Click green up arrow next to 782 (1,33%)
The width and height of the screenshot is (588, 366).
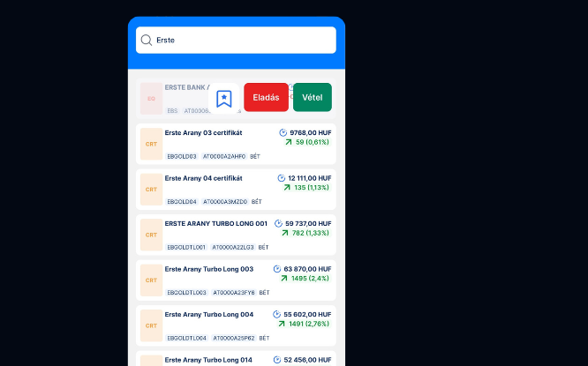click(x=285, y=233)
